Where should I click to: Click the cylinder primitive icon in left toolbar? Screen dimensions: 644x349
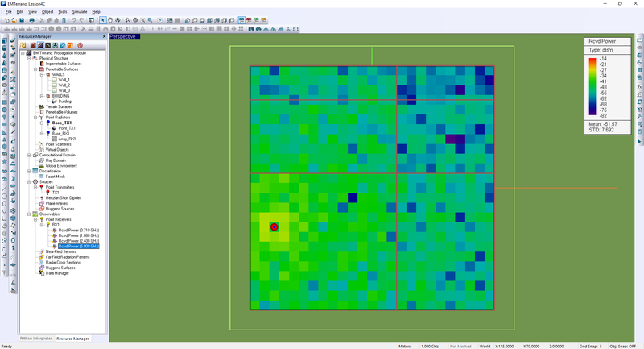coord(5,48)
